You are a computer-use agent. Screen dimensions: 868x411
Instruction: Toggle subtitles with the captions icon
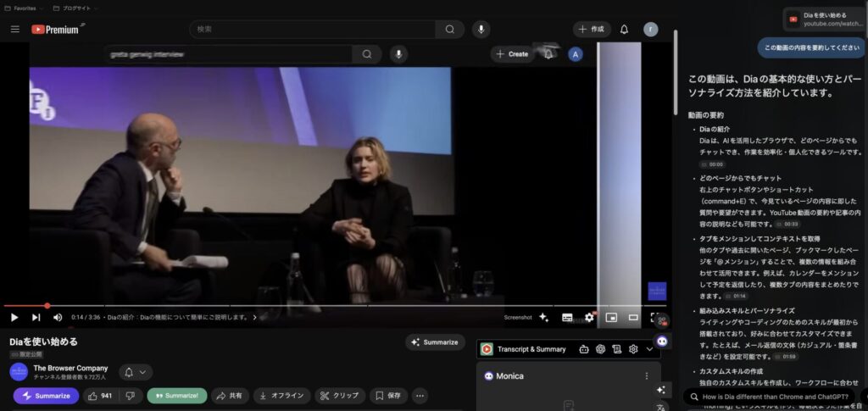click(567, 318)
